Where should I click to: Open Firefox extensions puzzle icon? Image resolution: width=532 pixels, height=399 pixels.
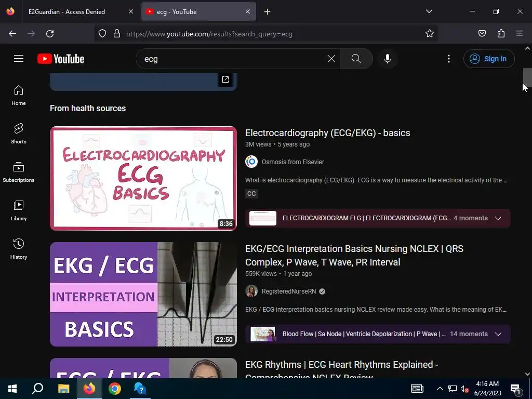pos(501,34)
